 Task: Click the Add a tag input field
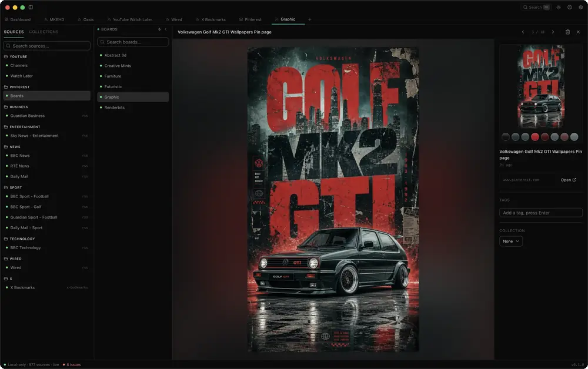(x=541, y=213)
